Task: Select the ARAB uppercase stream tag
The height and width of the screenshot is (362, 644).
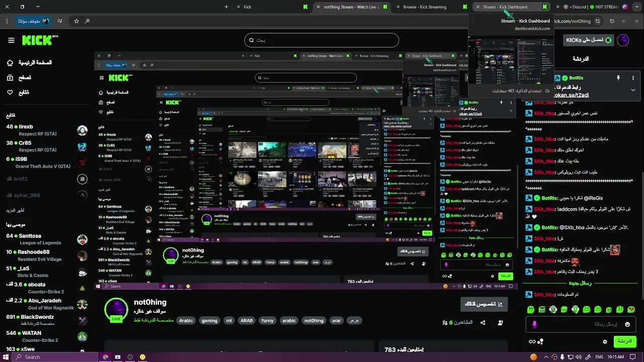Action: [x=247, y=320]
